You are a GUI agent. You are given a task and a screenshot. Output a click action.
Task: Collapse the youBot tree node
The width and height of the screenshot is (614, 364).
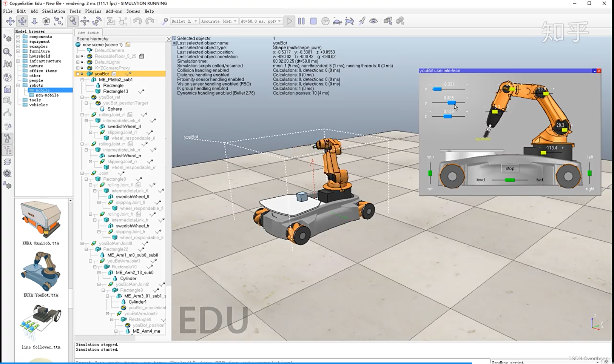pyautogui.click(x=78, y=74)
